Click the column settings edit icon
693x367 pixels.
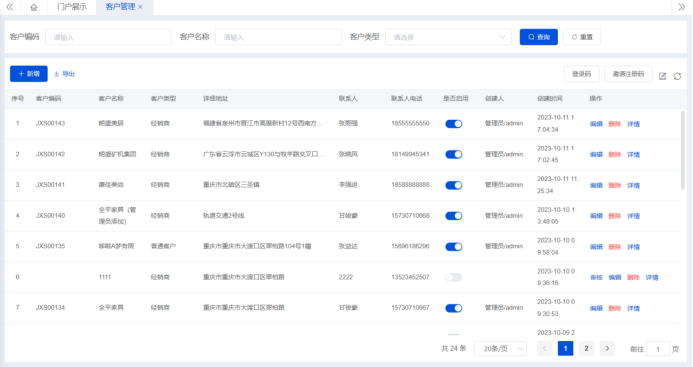point(662,76)
